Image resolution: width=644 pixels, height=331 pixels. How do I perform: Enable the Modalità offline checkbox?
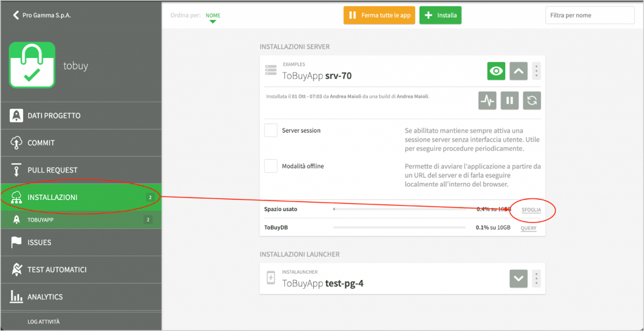point(270,166)
